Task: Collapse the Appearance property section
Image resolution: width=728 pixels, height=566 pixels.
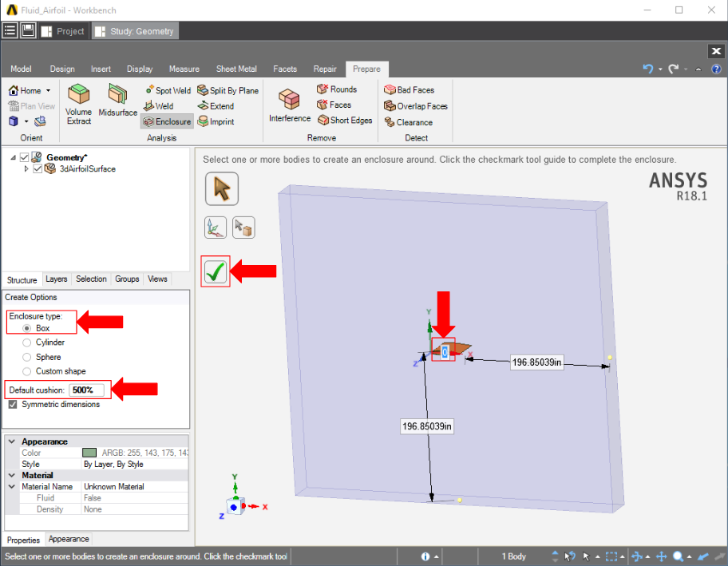Action: point(12,441)
